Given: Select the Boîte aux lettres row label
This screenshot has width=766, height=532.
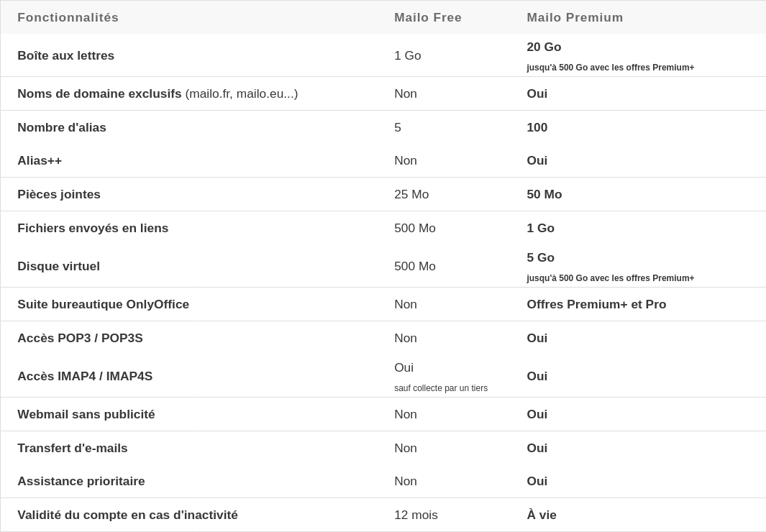Looking at the screenshot, I should [x=66, y=55].
